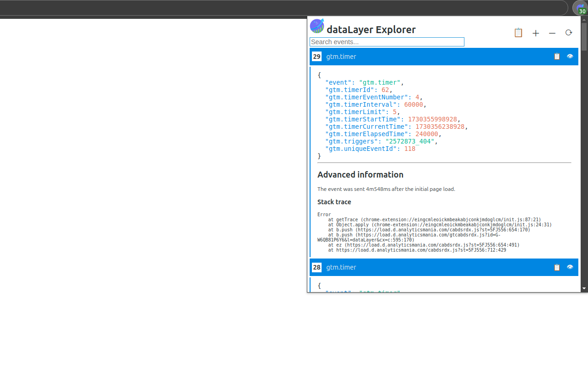Click the dataLayer Explorer title text
Viewport: 588px width, 368px height.
tap(371, 29)
